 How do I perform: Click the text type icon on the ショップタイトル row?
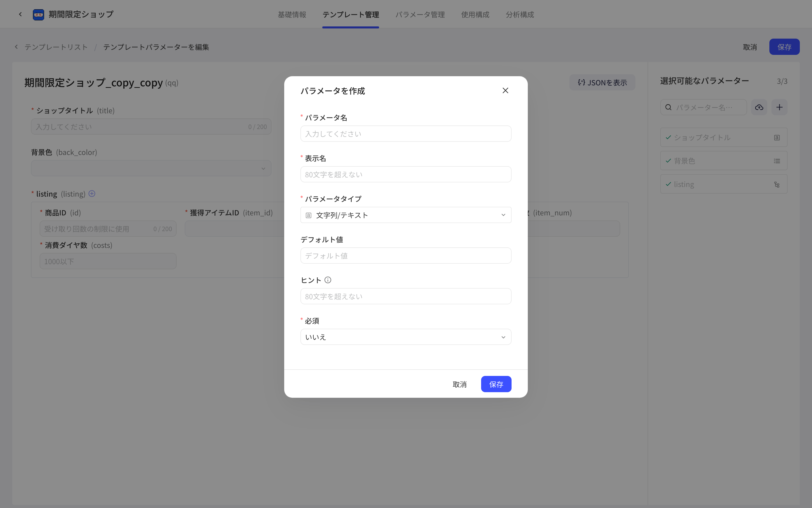coord(777,137)
